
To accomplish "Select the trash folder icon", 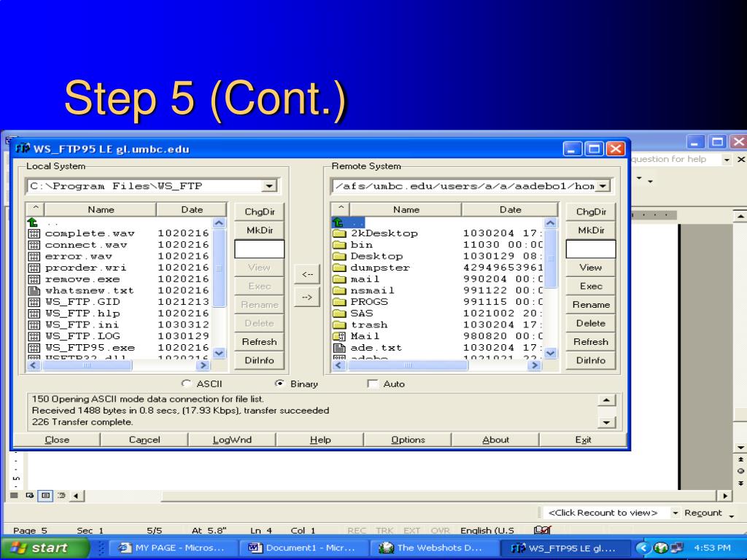I will [x=339, y=324].
